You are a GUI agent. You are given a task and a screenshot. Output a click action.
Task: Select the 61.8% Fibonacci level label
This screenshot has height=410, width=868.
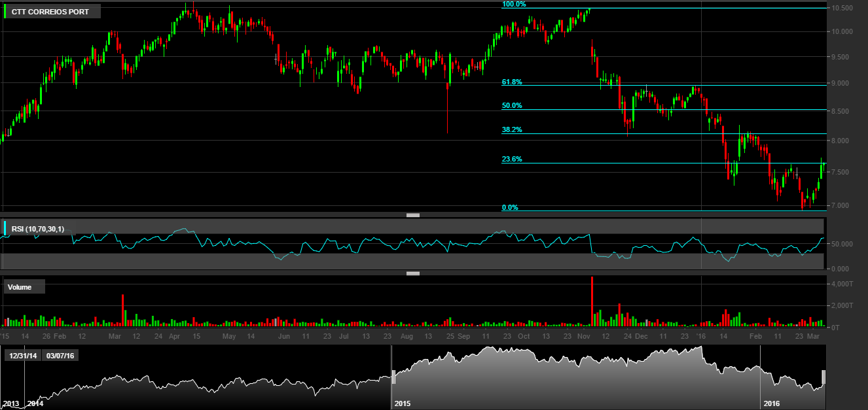pos(512,82)
